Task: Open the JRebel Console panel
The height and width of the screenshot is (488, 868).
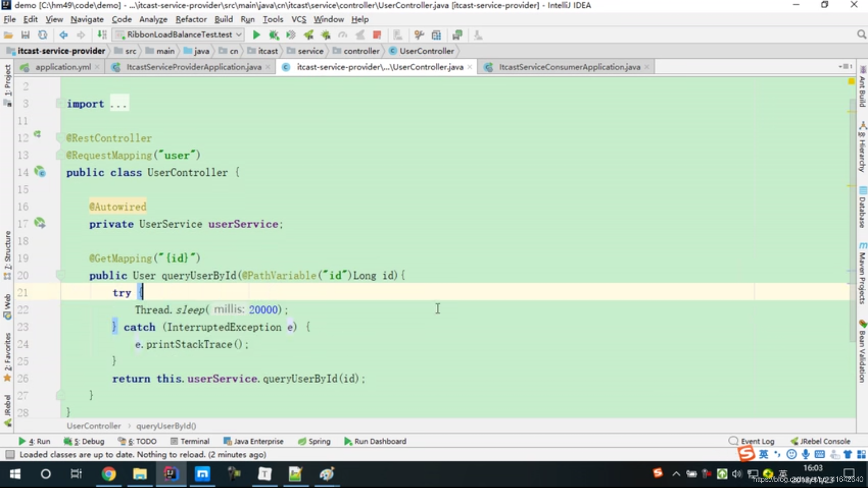Action: 821,441
